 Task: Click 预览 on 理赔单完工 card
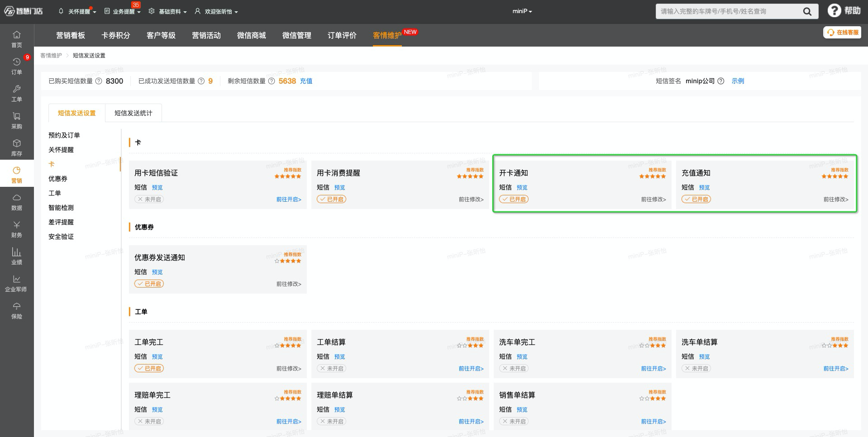[x=157, y=409]
